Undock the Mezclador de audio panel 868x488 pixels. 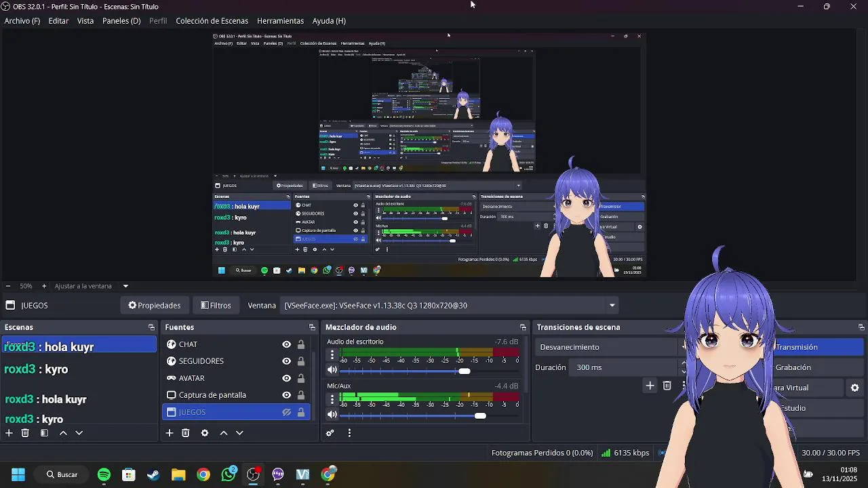523,327
